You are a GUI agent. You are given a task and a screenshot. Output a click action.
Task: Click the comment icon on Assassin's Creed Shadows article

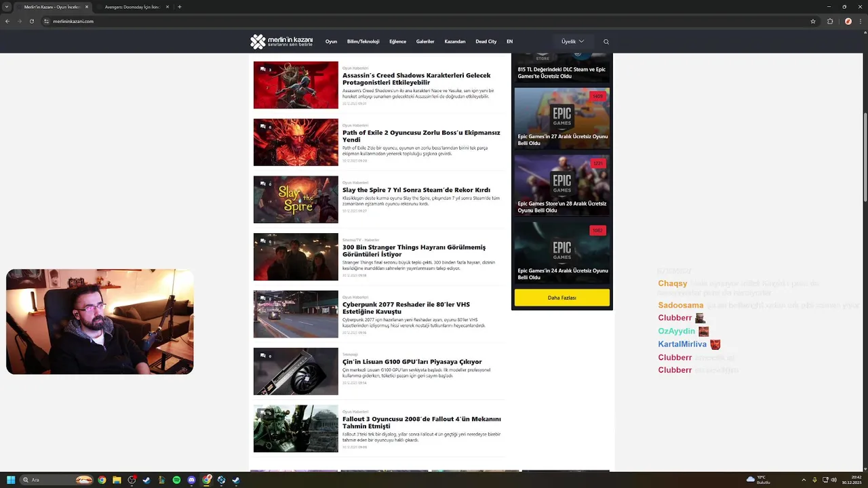263,69
